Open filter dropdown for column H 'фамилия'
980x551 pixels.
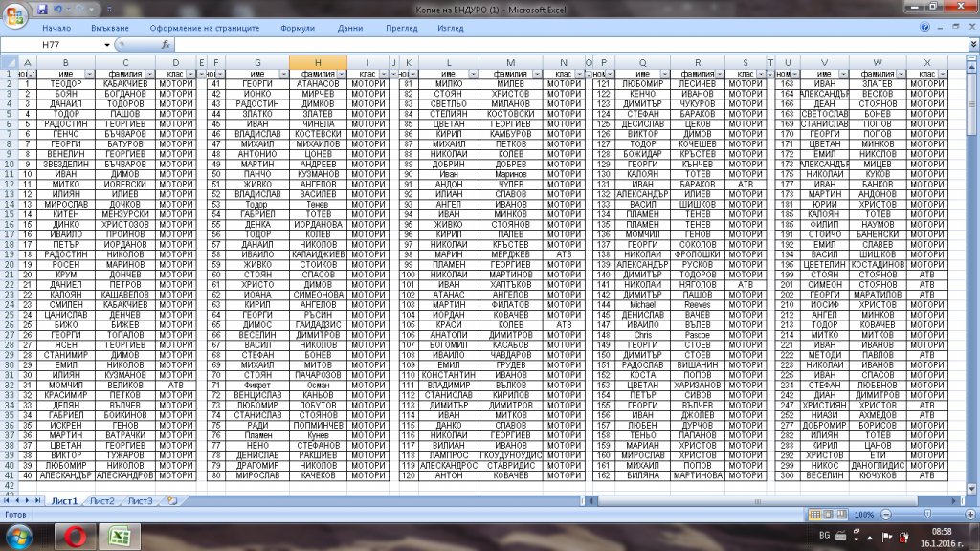click(x=341, y=74)
